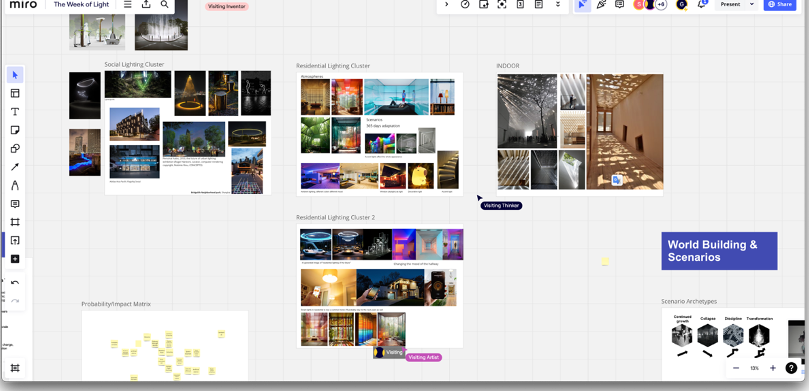This screenshot has width=810, height=391.
Task: Toggle cursor visibility for collaborators
Action: coord(582,4)
